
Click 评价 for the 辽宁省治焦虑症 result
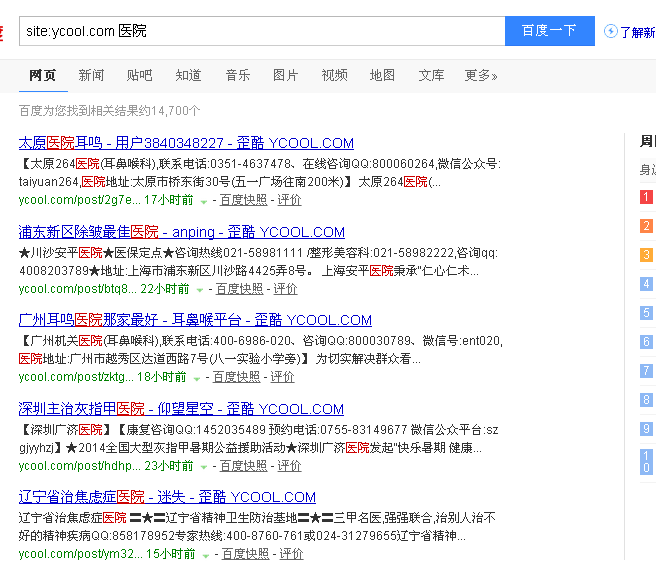[291, 554]
